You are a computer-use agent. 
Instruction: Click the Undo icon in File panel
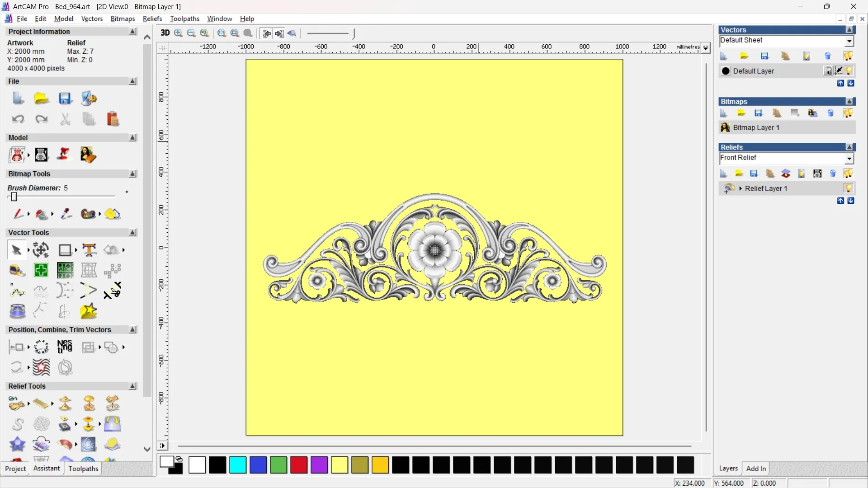[18, 119]
